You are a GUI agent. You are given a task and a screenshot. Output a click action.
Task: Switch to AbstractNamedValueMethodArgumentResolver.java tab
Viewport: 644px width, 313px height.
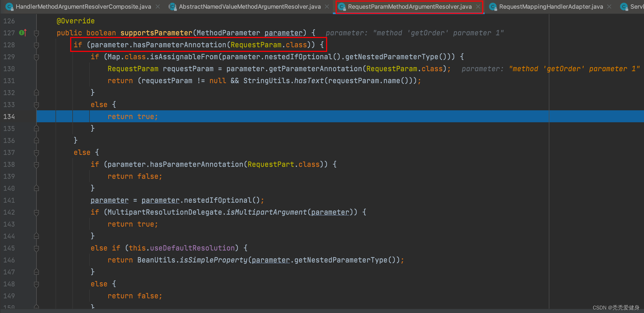(x=250, y=7)
